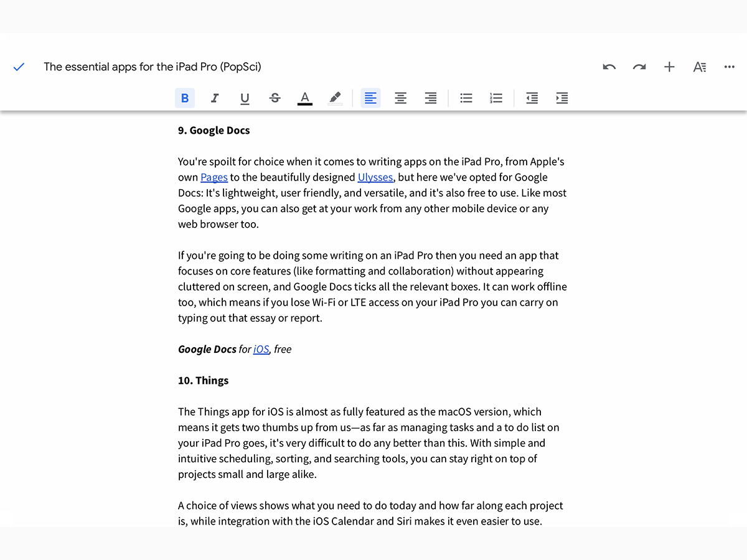Tap the blue checkmark to finish editing
Viewport: 747px width, 560px height.
19,67
